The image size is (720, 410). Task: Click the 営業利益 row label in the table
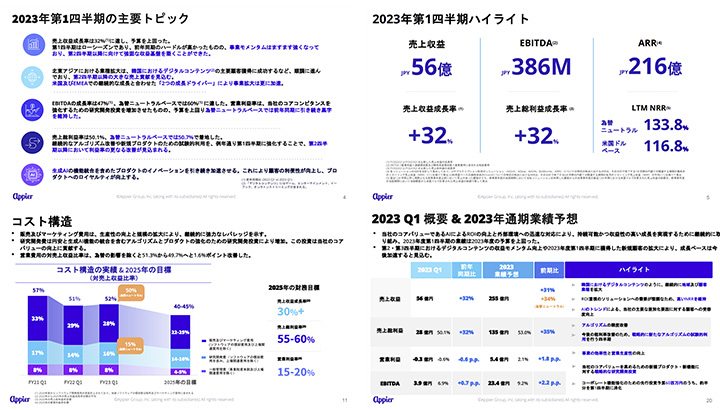[x=390, y=359]
